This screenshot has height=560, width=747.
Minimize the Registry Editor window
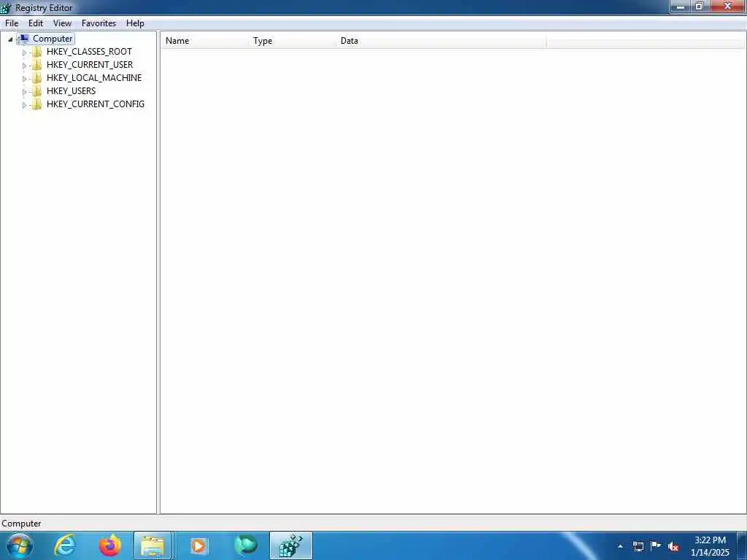(681, 7)
